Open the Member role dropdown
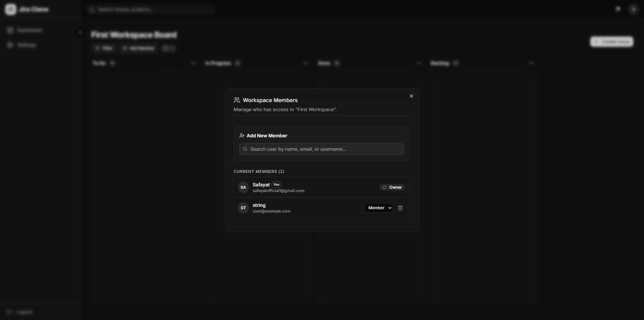644x320 pixels. (x=379, y=208)
